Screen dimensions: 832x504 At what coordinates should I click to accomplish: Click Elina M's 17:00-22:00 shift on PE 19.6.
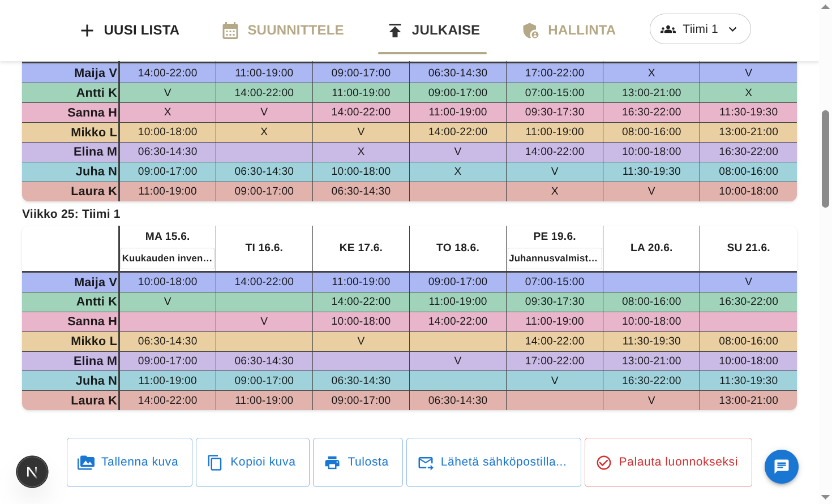555,361
